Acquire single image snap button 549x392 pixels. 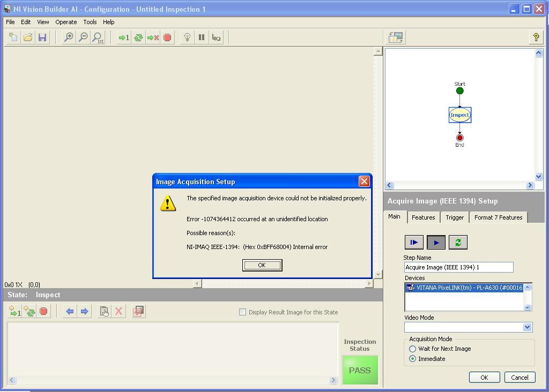414,243
